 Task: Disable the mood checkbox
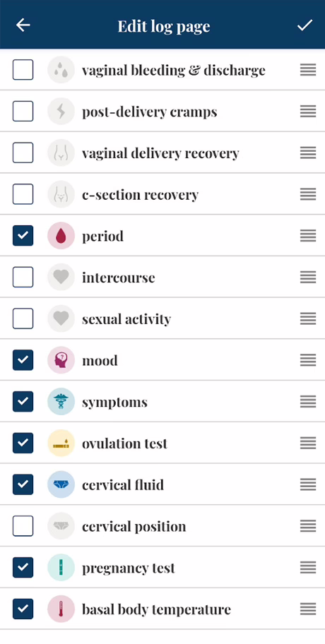(23, 360)
